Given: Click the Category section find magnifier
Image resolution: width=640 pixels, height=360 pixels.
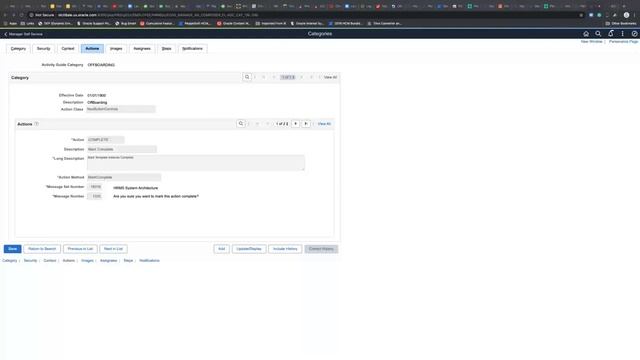Looking at the screenshot, I should pos(247,77).
